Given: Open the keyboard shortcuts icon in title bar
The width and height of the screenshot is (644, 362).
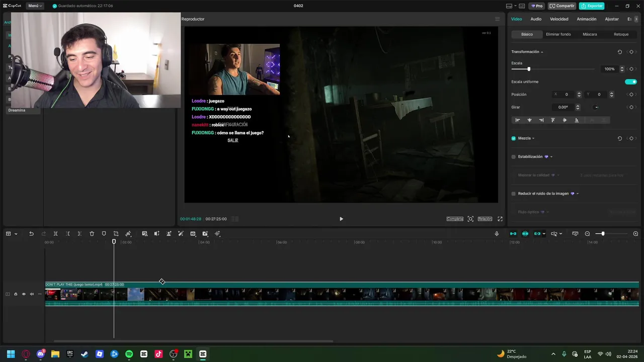Looking at the screenshot, I should (x=522, y=6).
